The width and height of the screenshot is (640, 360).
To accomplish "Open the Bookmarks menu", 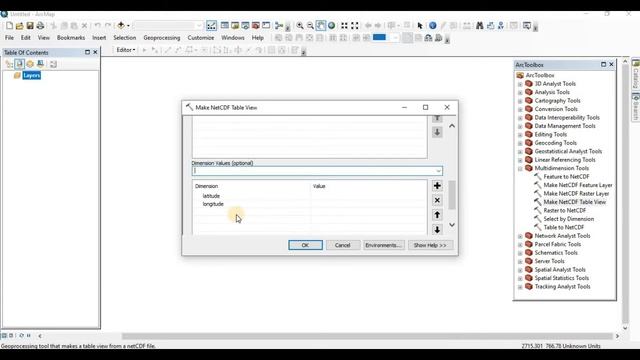I will (71, 38).
